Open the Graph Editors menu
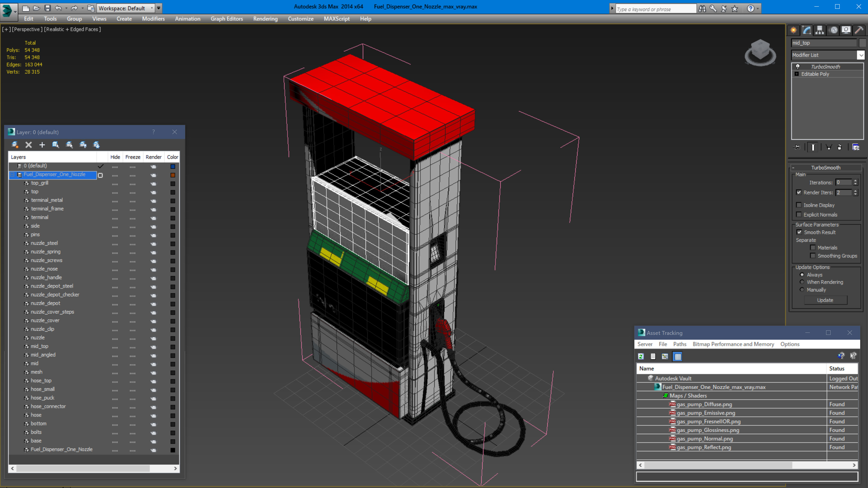Viewport: 868px width, 488px height. tap(227, 19)
